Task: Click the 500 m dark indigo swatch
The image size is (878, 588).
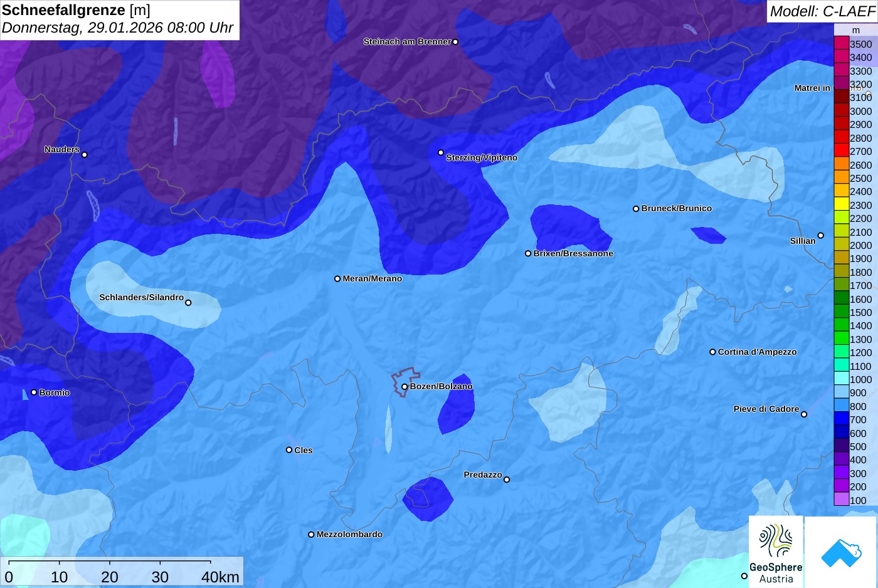Action: (842, 446)
